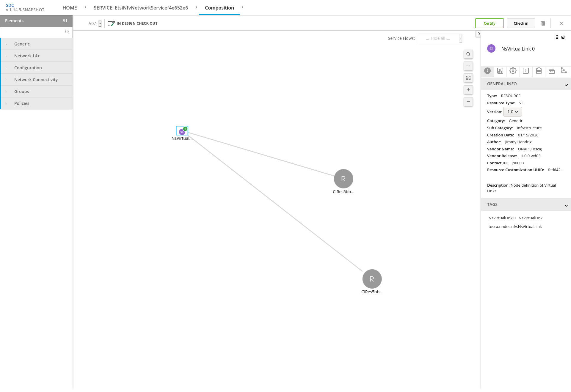This screenshot has height=392, width=571.
Task: Click the Check in button
Action: [521, 23]
